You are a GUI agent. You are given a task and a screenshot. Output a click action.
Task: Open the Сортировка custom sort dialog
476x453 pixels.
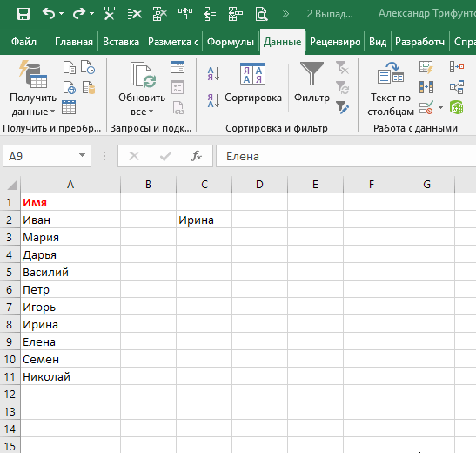(253, 83)
